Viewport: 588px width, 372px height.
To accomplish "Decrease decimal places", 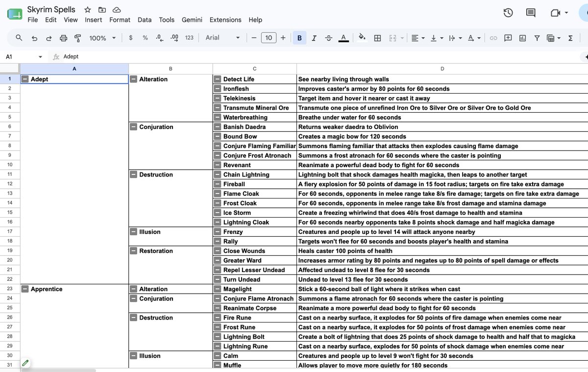I will pyautogui.click(x=159, y=38).
